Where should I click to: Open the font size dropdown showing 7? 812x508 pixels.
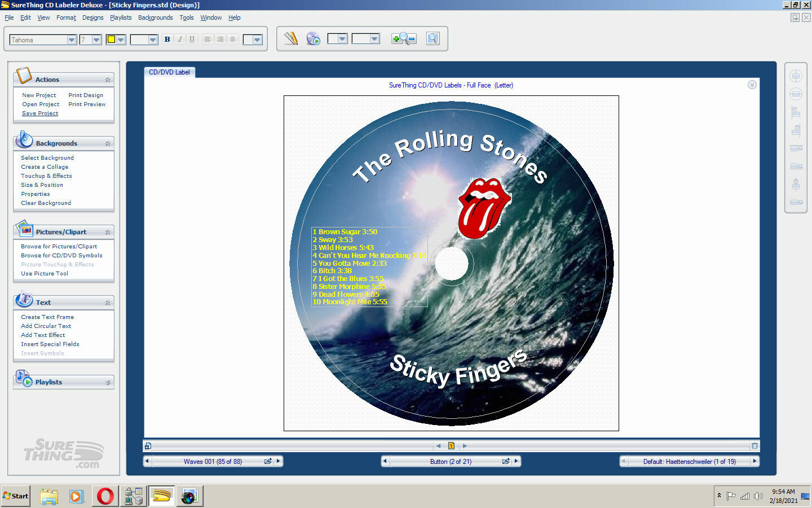pyautogui.click(x=96, y=40)
